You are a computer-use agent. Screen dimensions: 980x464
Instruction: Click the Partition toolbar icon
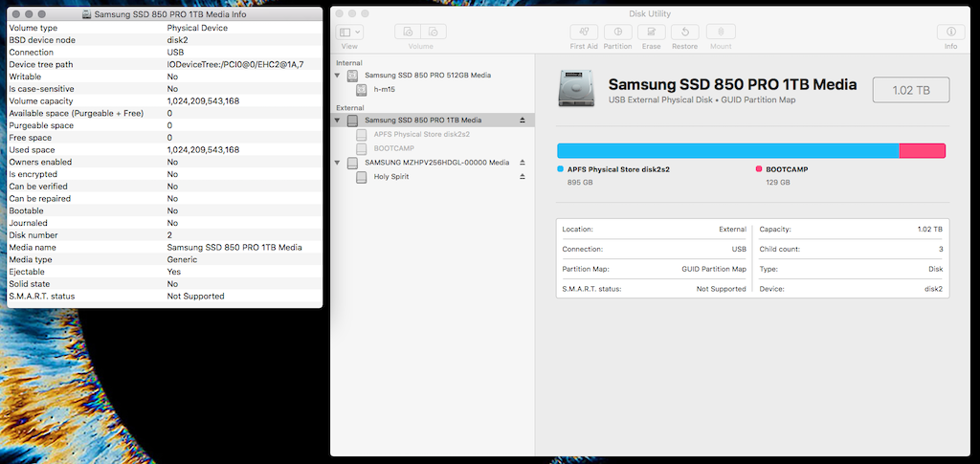click(617, 32)
